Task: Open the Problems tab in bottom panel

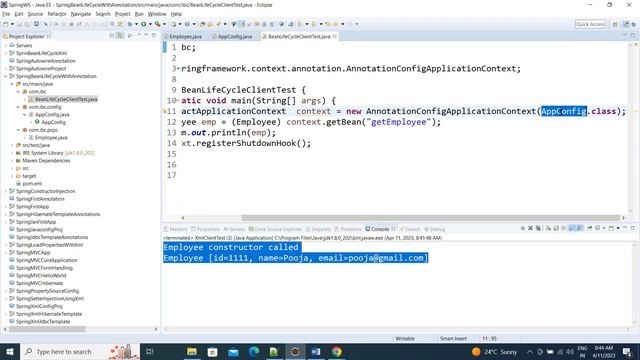Action: (348, 229)
